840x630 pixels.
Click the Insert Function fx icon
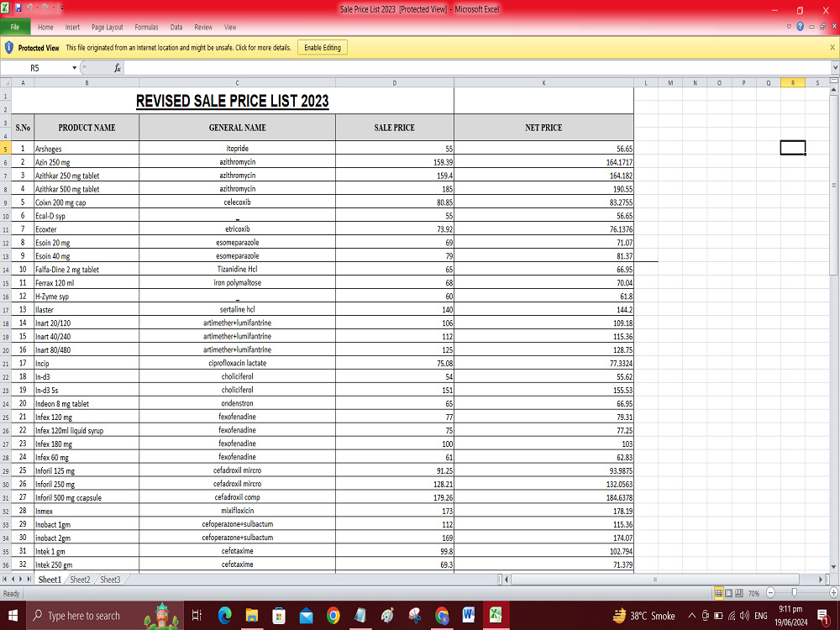pyautogui.click(x=118, y=68)
